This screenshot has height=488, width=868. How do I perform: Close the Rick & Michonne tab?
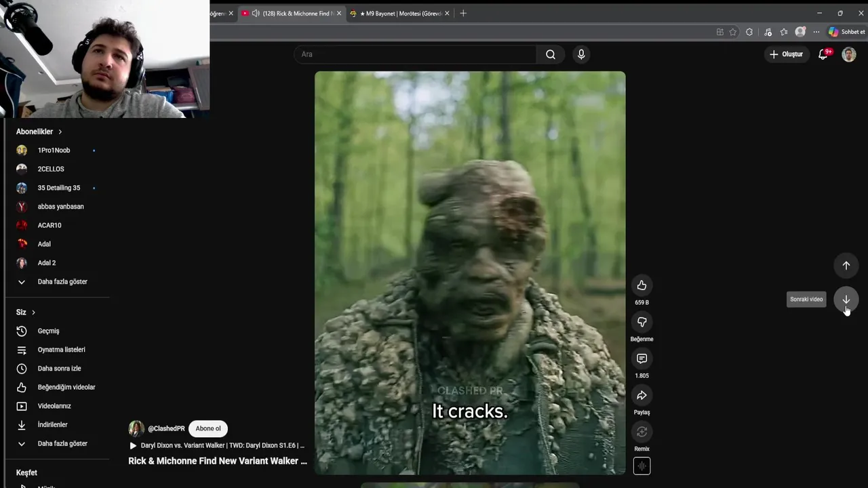[x=339, y=14]
